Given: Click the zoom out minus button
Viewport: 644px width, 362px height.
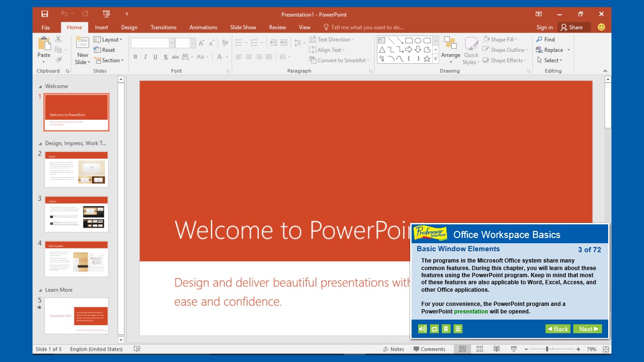Looking at the screenshot, I should coord(527,349).
